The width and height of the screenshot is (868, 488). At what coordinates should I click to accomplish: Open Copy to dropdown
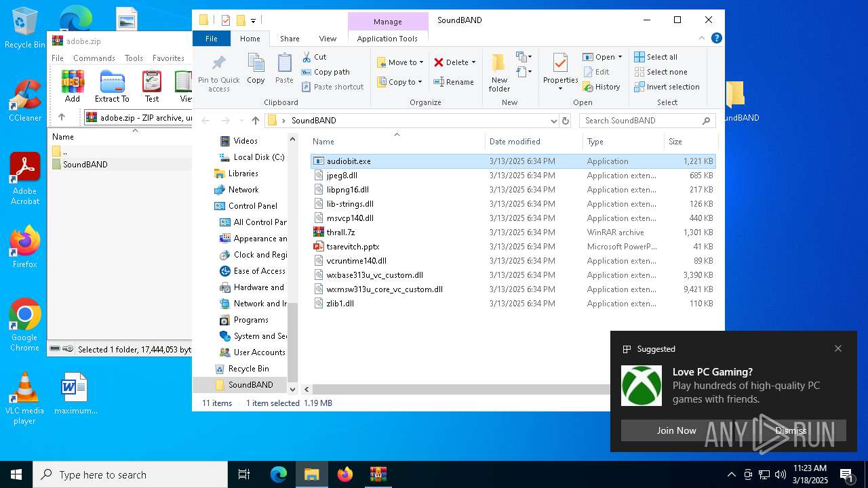pos(400,82)
